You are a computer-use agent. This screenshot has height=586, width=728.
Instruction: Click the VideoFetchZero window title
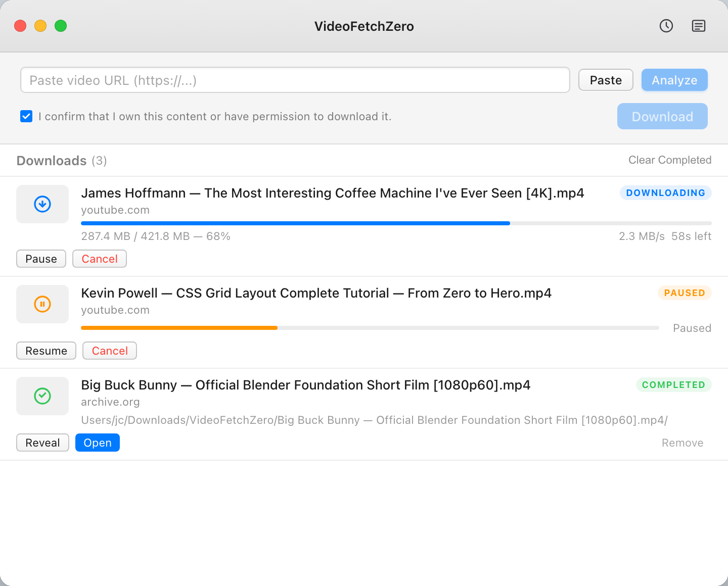click(364, 26)
